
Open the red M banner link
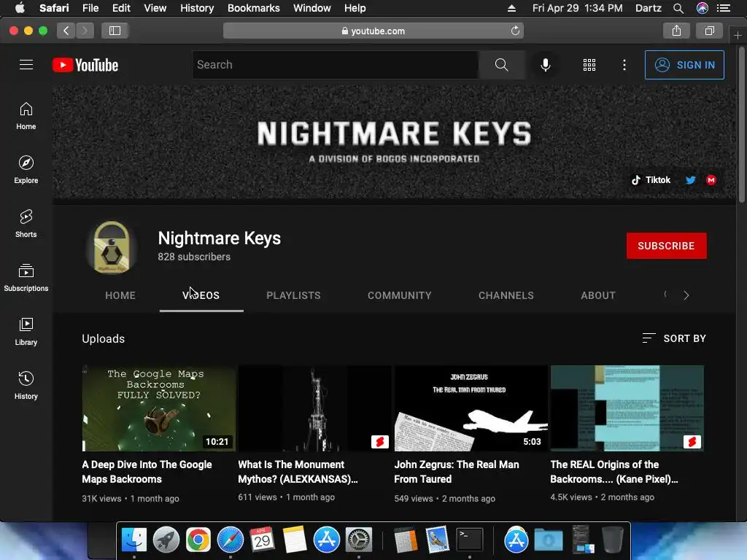(711, 180)
